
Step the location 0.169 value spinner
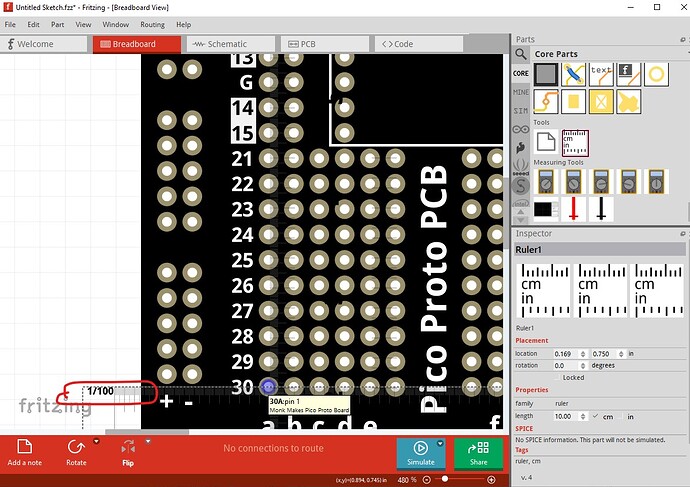point(583,354)
